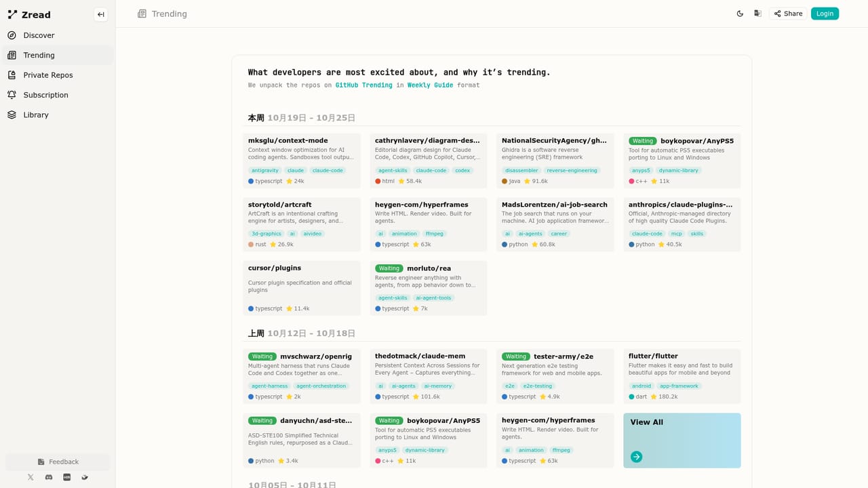Click the View All arrow icon
868x488 pixels.
tap(636, 457)
